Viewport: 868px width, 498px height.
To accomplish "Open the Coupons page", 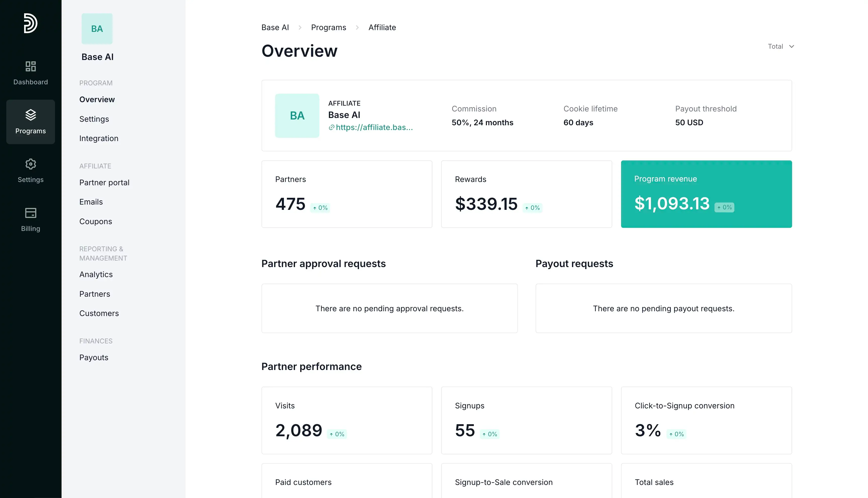I will click(x=95, y=221).
